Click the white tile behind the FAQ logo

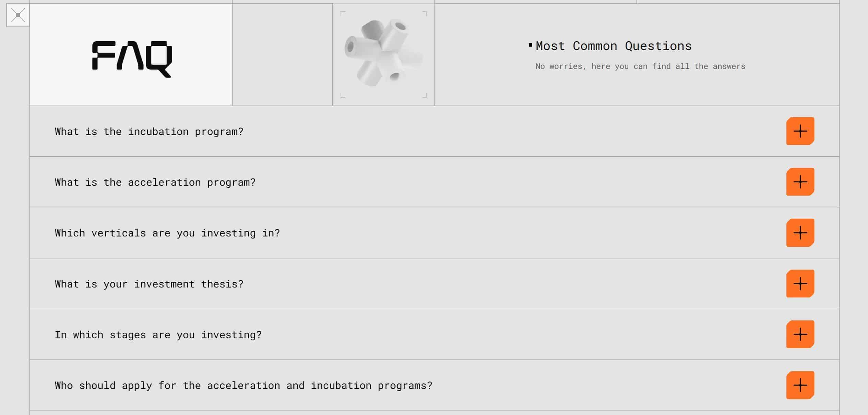coord(131,54)
